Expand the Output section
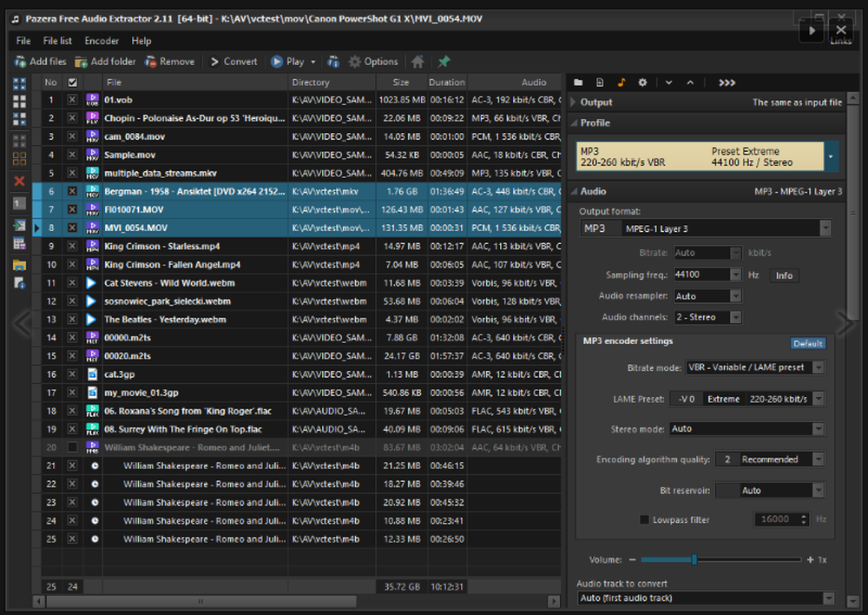This screenshot has height=615, width=868. [x=574, y=102]
